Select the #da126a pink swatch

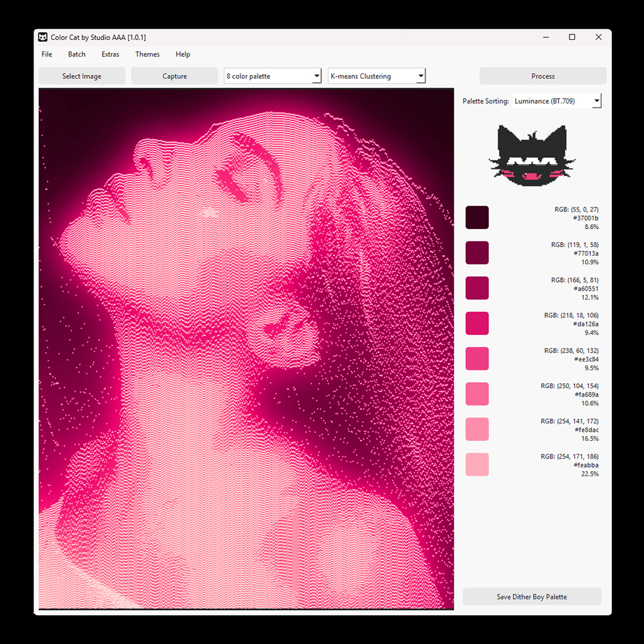[477, 323]
